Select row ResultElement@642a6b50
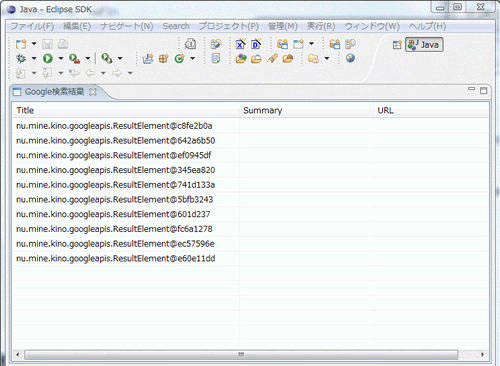 coord(251,140)
